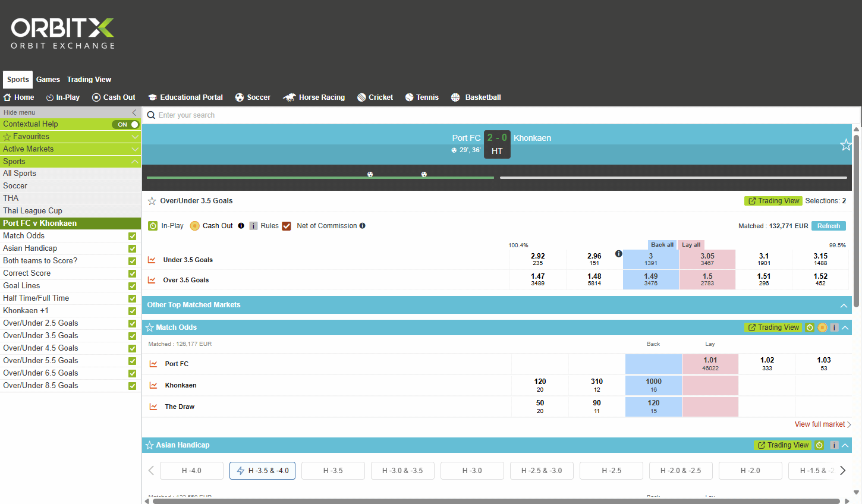This screenshot has height=504, width=862.
Task: Open Trading View for Over/Under 3.5 Goals
Action: (x=773, y=201)
